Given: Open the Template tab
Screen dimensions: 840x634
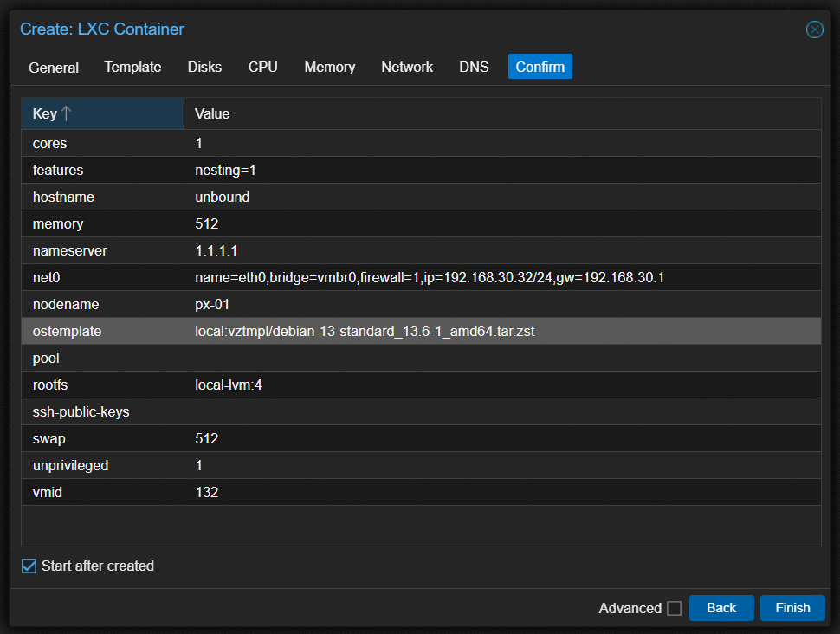Looking at the screenshot, I should [x=132, y=67].
